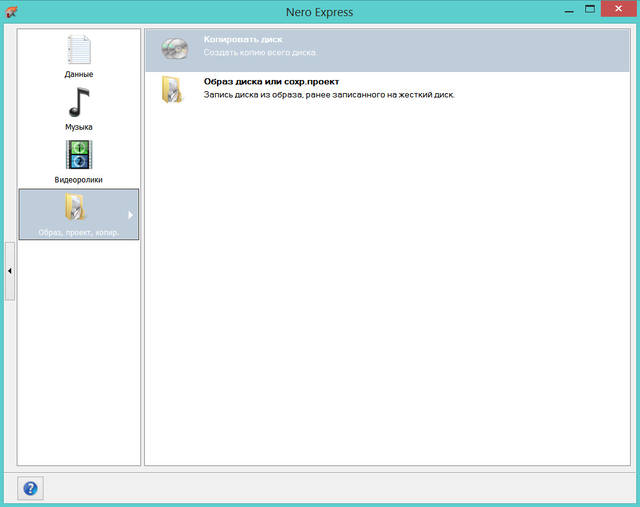This screenshot has width=640, height=507.
Task: Select the Данные notepad icon
Action: click(x=79, y=49)
